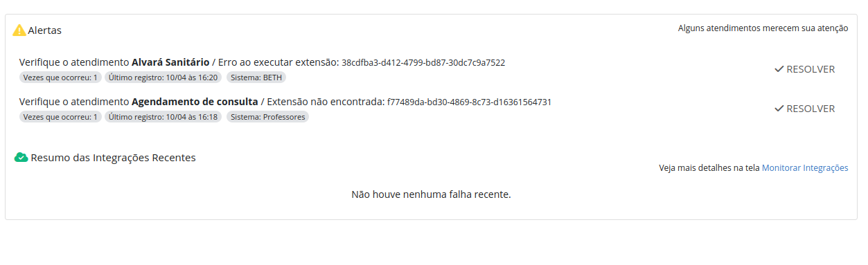Viewport: 868px width, 265px height.
Task: Click the checkmark beside second RESOLVER
Action: click(779, 109)
